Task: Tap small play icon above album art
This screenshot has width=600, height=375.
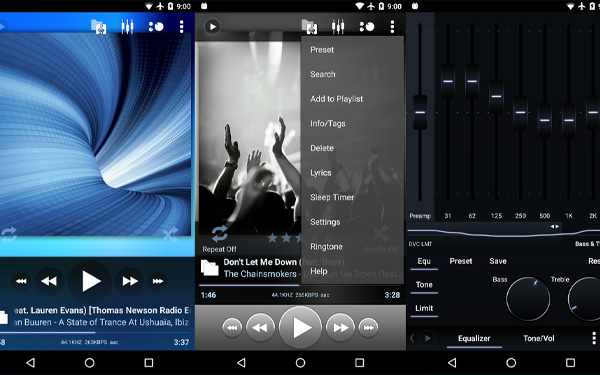Action: [x=212, y=26]
